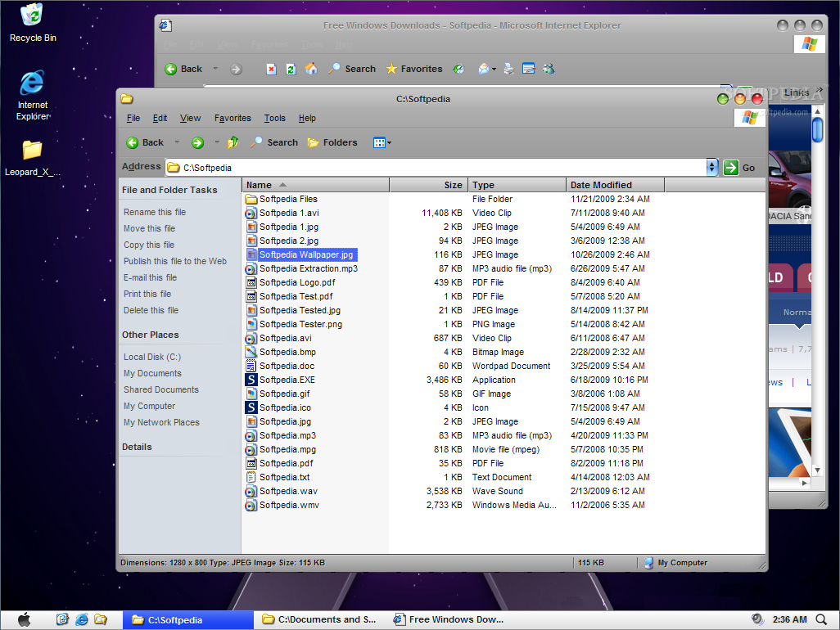
Task: Click Internet Explorer vertical scrollbar thumb
Action: 817,130
